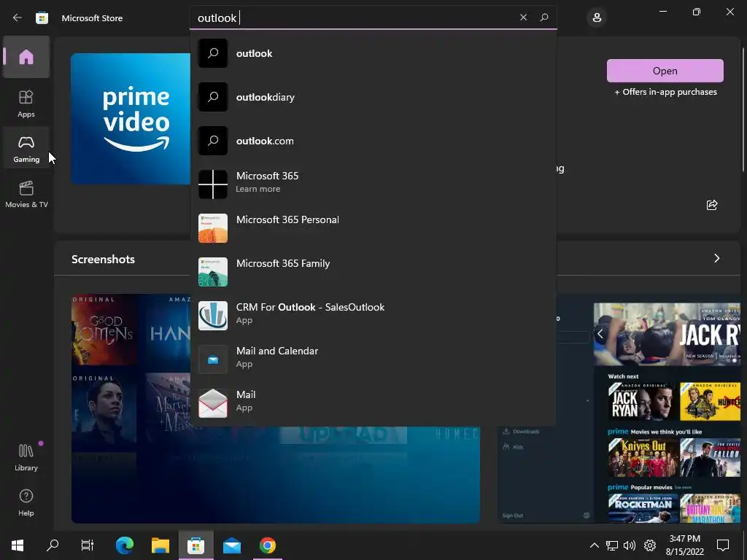Choose Microsoft 365 Family result
The image size is (747, 560).
click(x=373, y=272)
